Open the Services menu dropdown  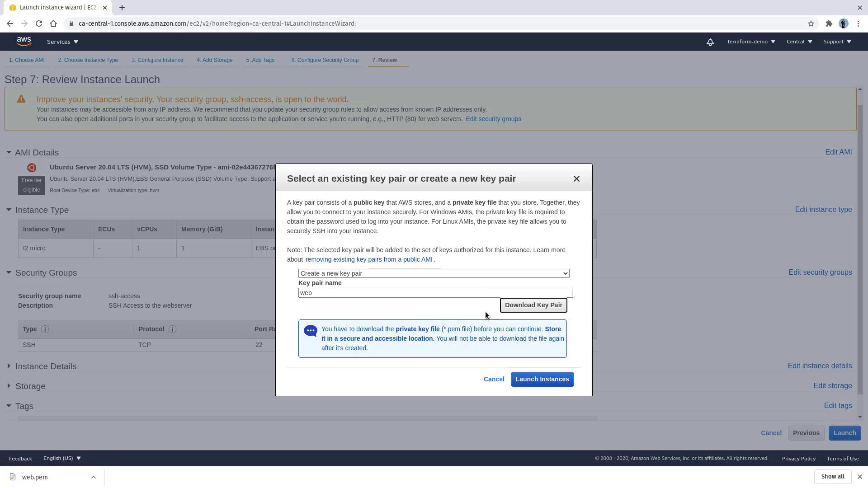(62, 42)
